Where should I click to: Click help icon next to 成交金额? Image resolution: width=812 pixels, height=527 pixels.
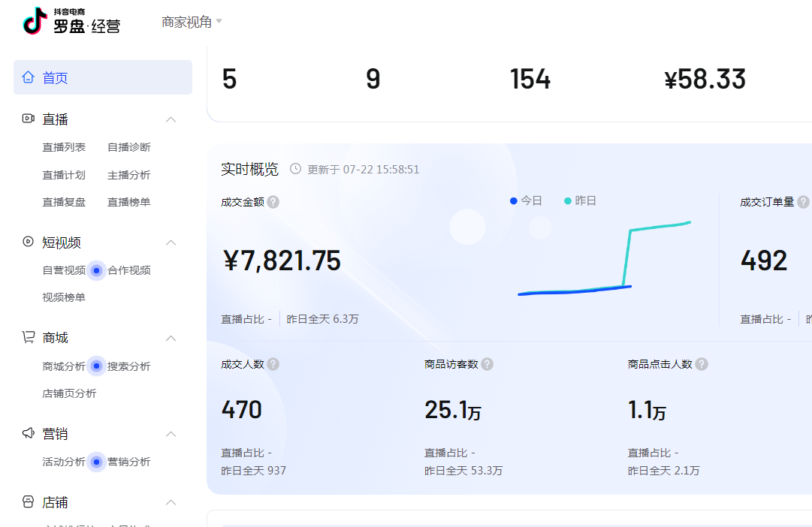pyautogui.click(x=273, y=202)
